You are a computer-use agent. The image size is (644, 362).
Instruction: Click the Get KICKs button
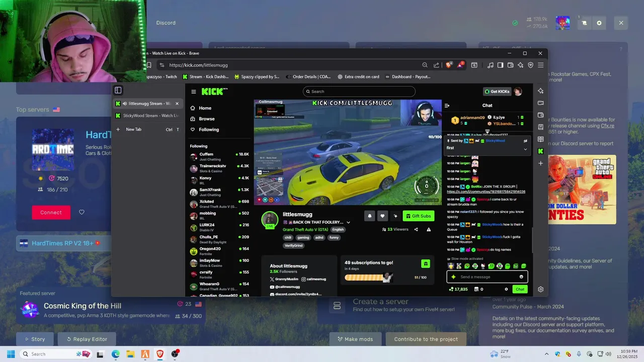(x=497, y=92)
